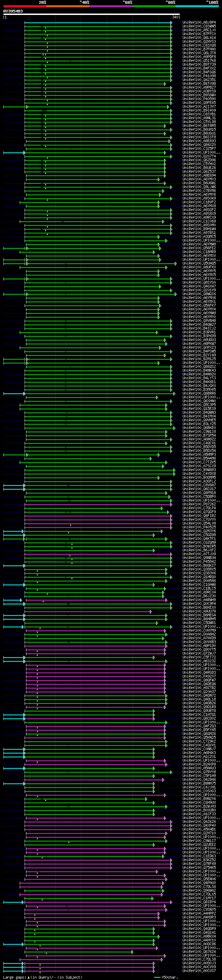Select hit UniRef100_Q42351
The width and height of the screenshot is (222, 980).
(199, 80)
